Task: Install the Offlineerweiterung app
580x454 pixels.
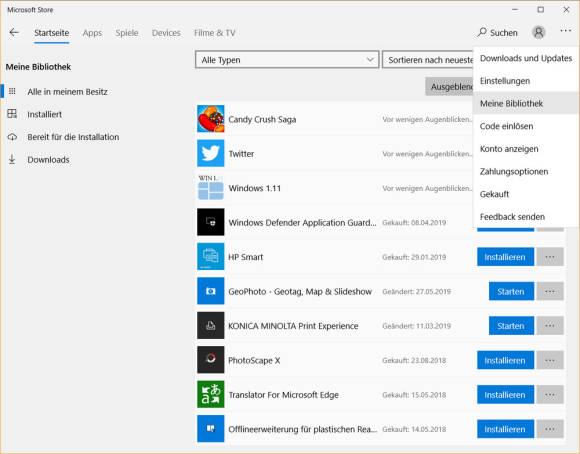Action: [x=505, y=429]
